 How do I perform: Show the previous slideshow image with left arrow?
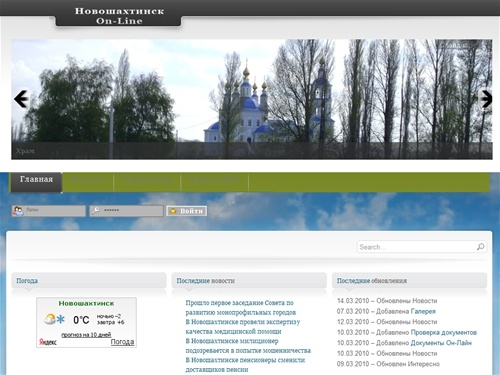[21, 99]
